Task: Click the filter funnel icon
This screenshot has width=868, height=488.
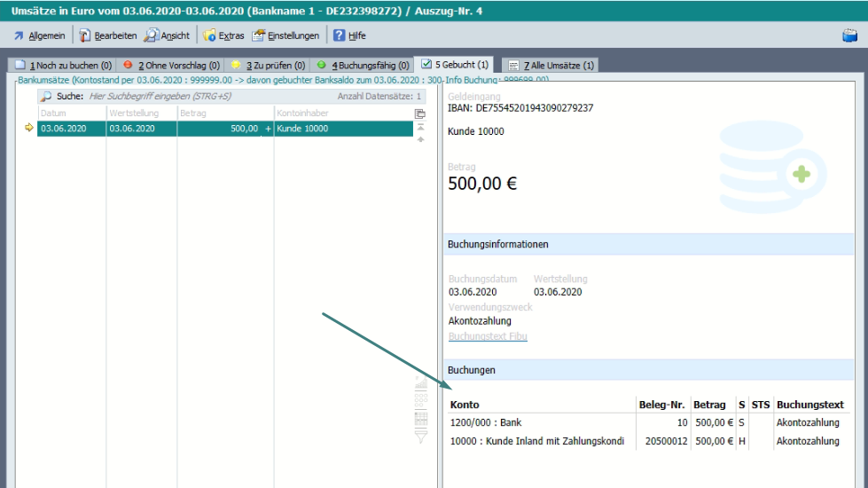Action: [x=421, y=436]
